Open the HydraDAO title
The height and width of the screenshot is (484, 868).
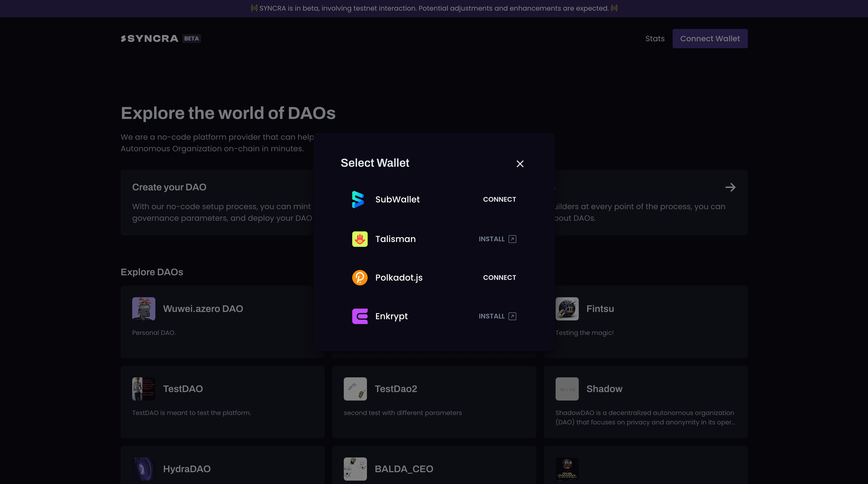click(187, 469)
